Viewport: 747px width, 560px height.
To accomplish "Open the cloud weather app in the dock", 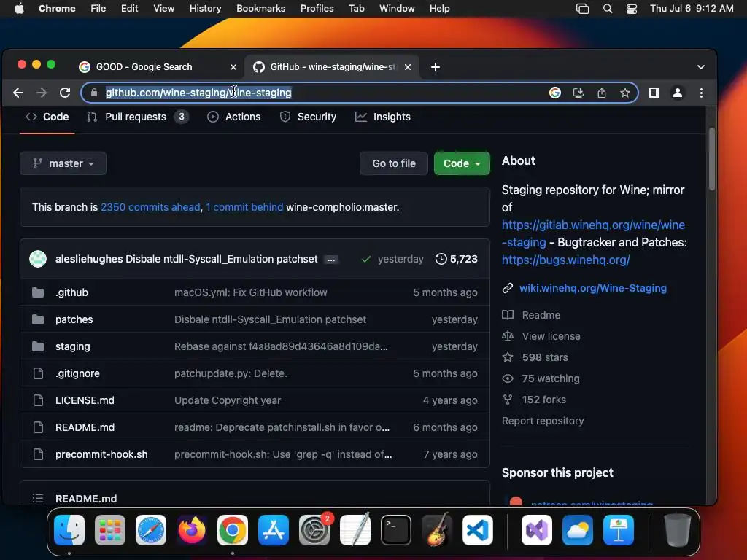I will tap(578, 530).
